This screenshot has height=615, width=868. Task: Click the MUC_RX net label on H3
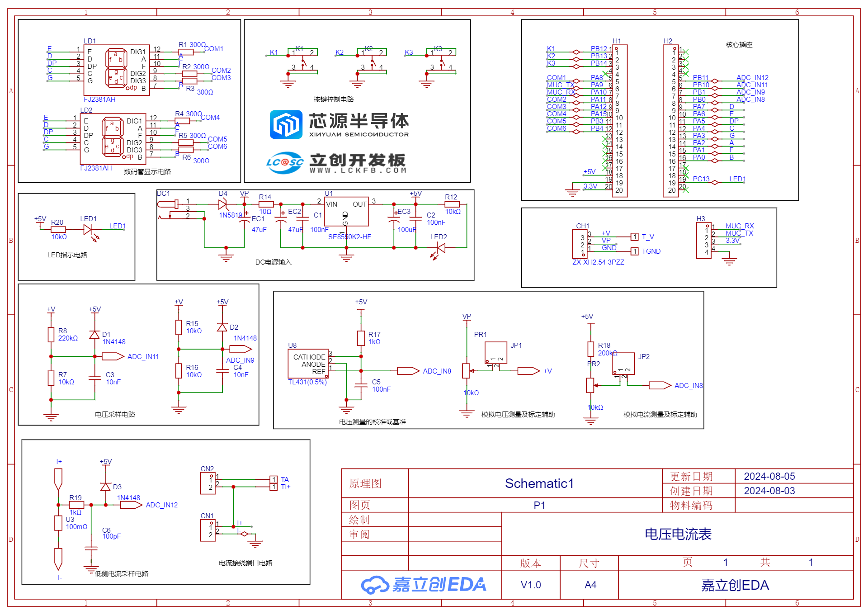(x=740, y=226)
